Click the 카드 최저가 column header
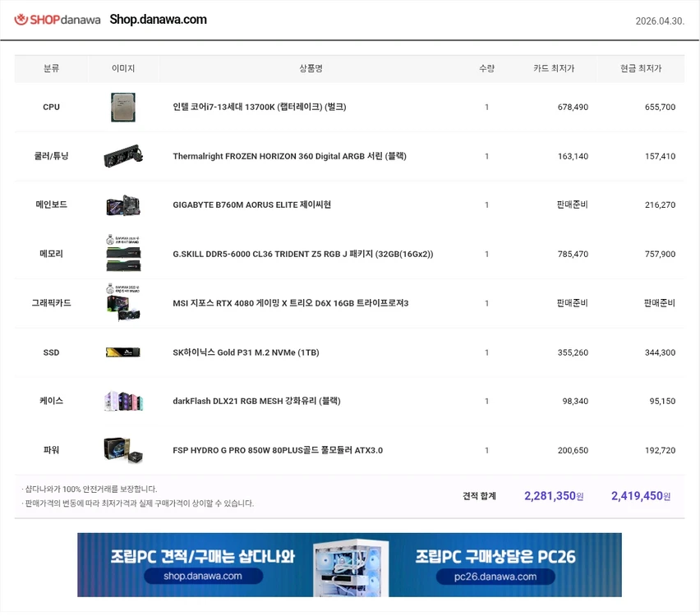 [x=554, y=68]
